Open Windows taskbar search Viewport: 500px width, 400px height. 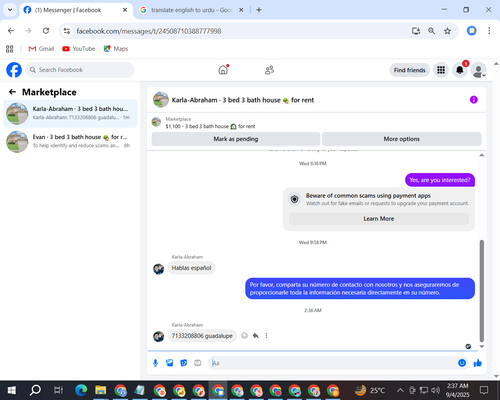(35, 390)
